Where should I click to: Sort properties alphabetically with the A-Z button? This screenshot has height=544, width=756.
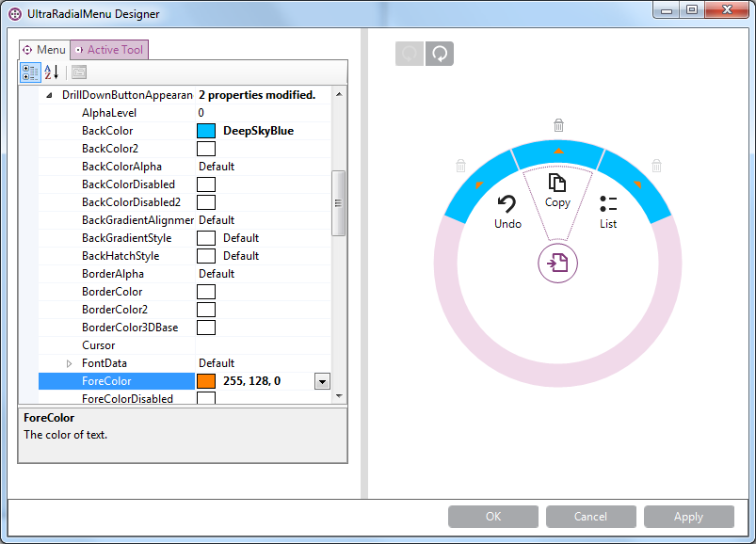[52, 72]
